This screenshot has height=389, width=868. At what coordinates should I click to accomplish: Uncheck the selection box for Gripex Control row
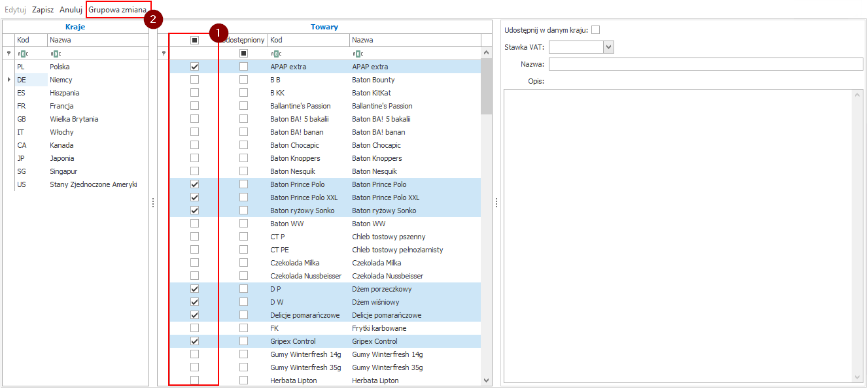pos(194,341)
